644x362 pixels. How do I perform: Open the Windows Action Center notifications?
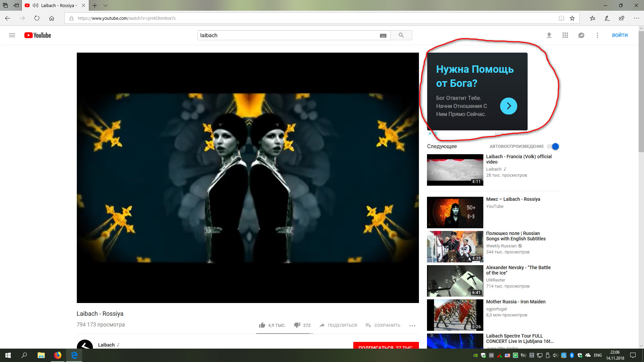(x=633, y=355)
